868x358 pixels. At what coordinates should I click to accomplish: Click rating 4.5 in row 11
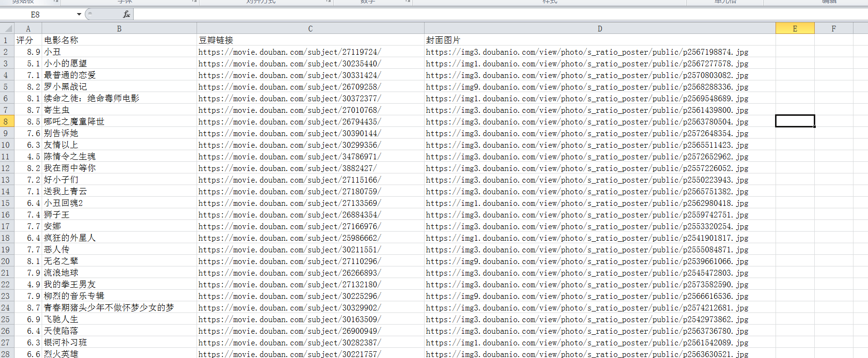coord(28,156)
